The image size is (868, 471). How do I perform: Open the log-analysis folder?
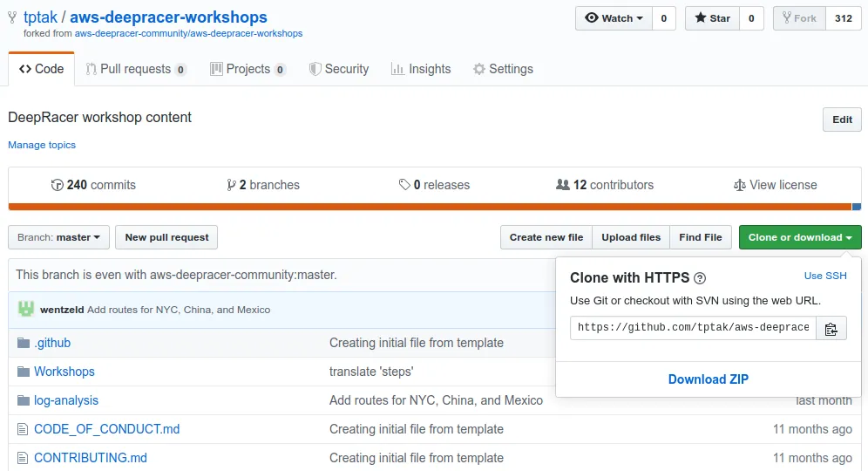pos(66,400)
